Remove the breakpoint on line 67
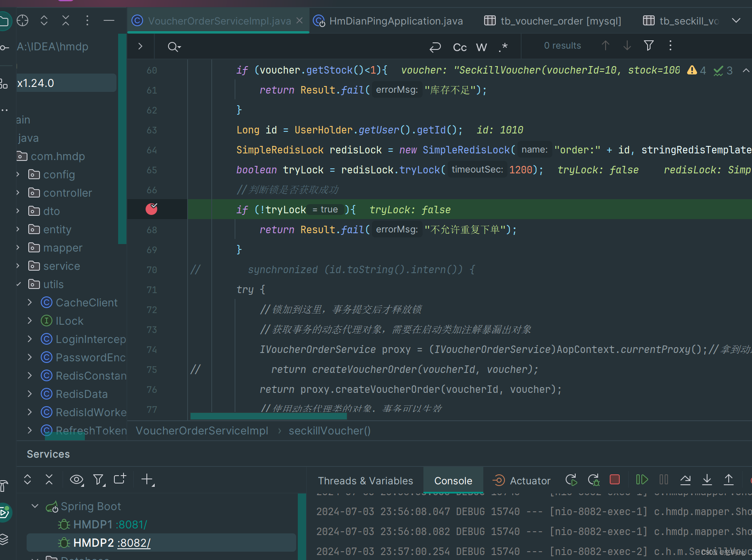The image size is (752, 560). 151,209
